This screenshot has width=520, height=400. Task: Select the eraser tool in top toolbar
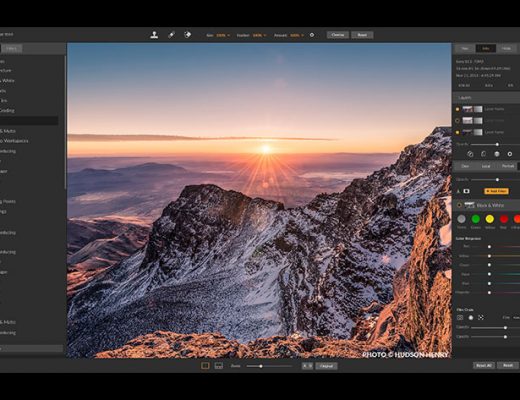(x=188, y=35)
